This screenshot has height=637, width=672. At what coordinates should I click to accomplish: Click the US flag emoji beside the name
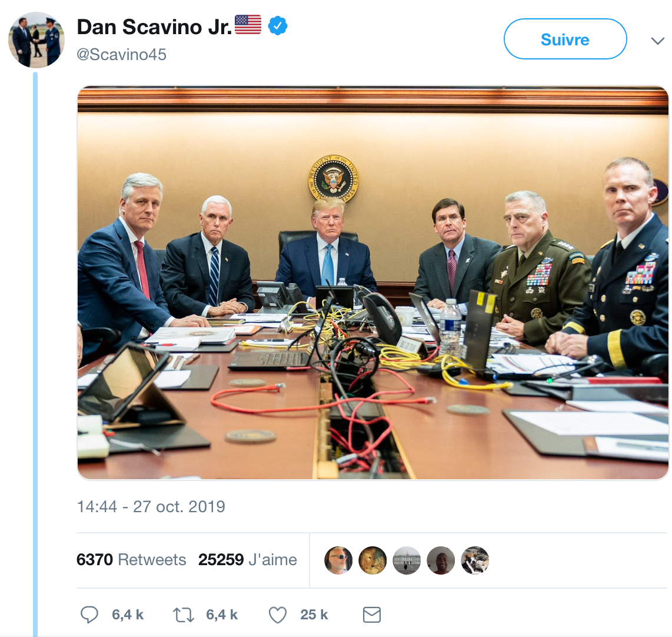point(248,25)
